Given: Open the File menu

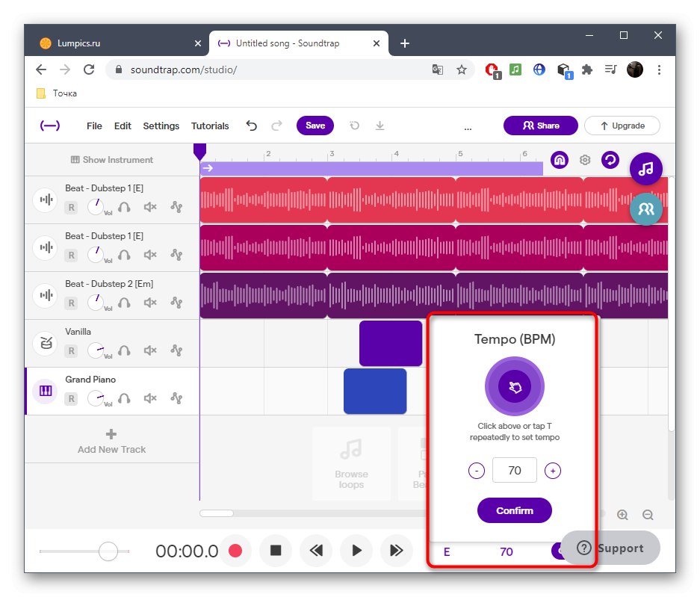Looking at the screenshot, I should (94, 126).
